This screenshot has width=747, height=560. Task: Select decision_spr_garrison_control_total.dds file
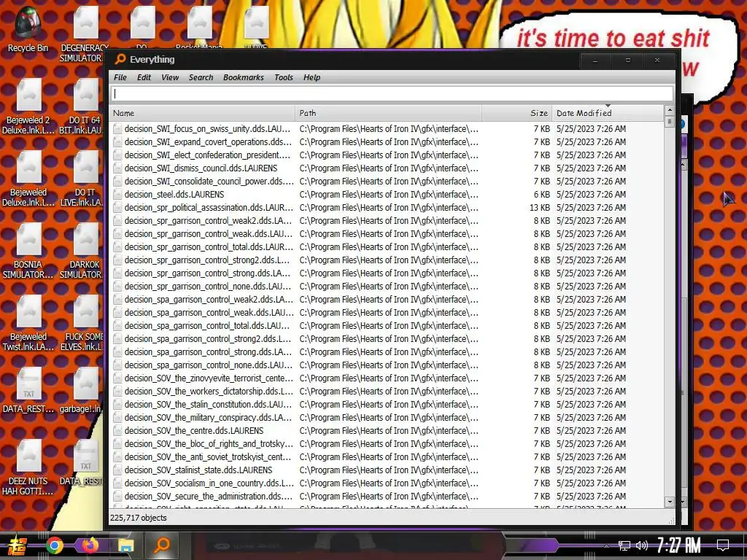[209, 246]
